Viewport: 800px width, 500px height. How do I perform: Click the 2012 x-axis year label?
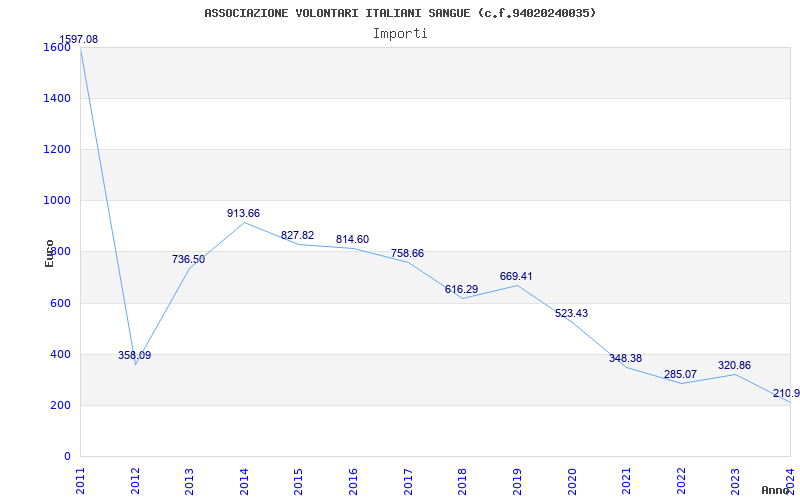pos(135,481)
